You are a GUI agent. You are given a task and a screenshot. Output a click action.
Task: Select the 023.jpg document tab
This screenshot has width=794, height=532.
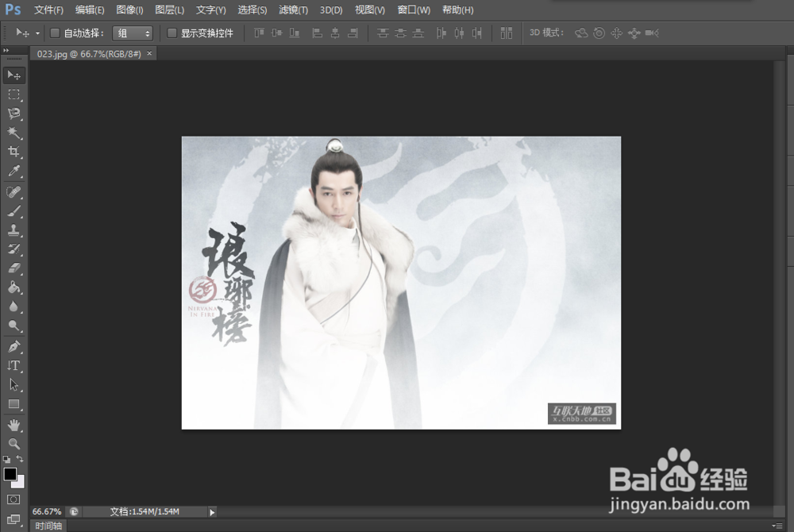point(89,54)
